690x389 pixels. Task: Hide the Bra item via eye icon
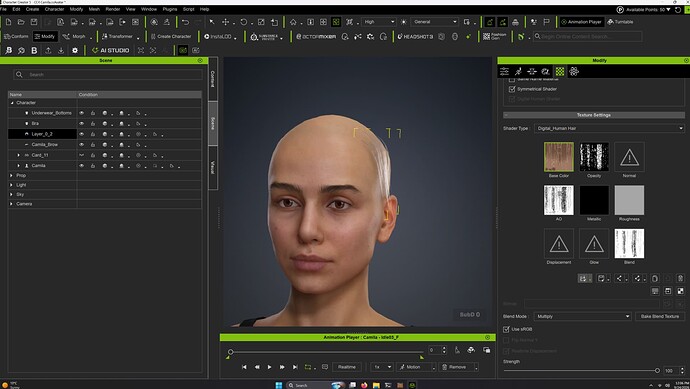(81, 124)
